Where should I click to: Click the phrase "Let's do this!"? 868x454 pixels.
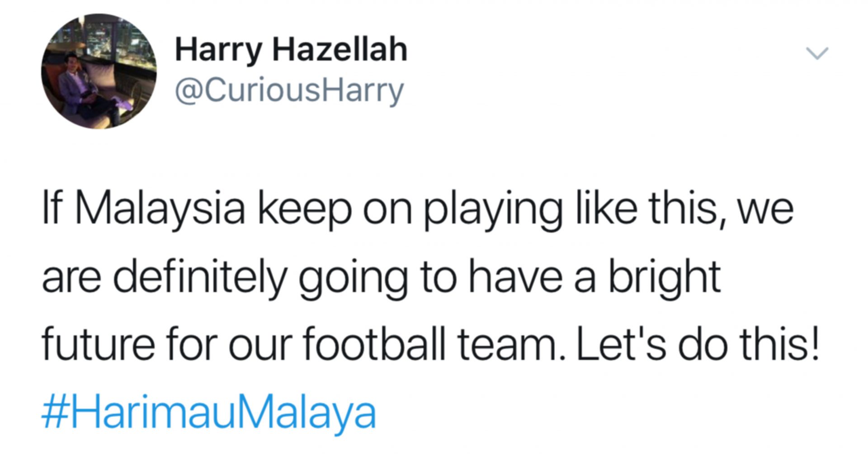click(x=697, y=344)
